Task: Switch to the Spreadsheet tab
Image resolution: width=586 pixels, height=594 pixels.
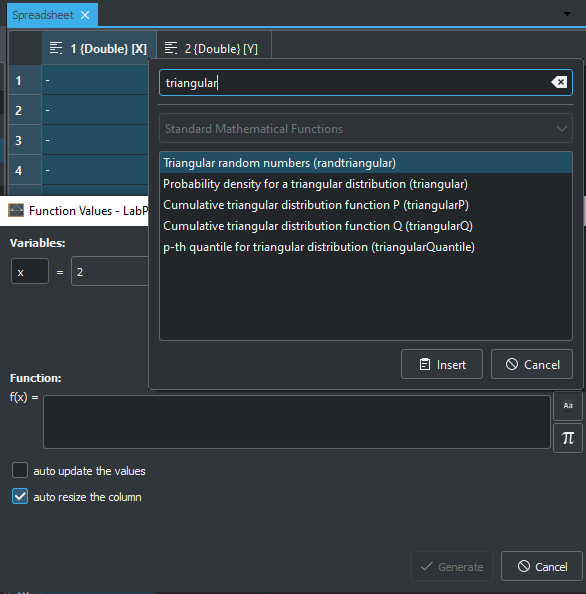Action: [43, 15]
